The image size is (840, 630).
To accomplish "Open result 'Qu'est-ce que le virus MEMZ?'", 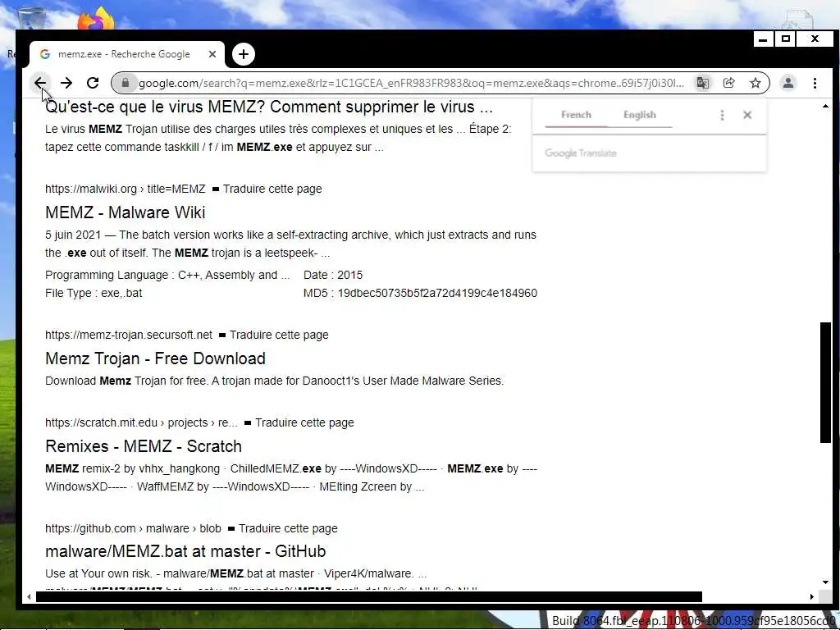I will pos(269,107).
